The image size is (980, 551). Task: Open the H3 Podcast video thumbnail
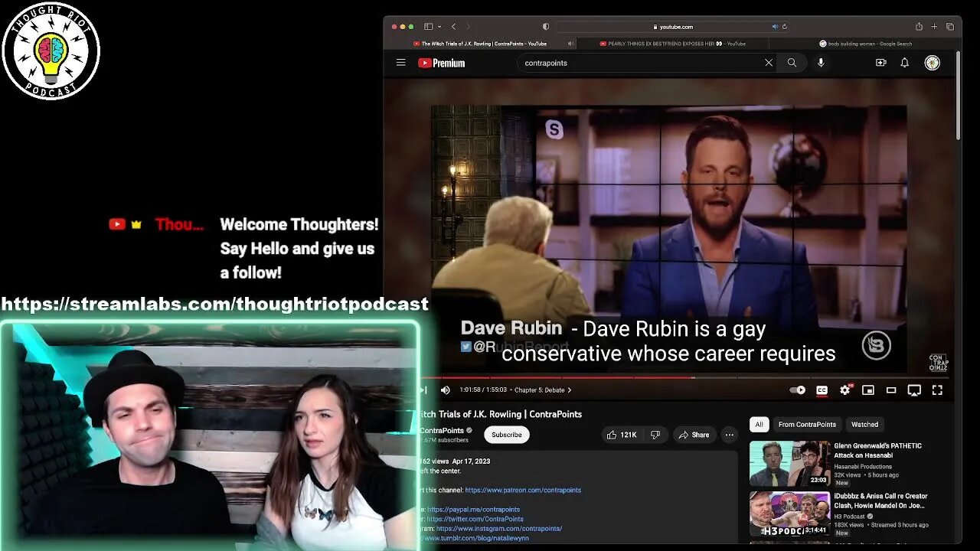pyautogui.click(x=789, y=514)
